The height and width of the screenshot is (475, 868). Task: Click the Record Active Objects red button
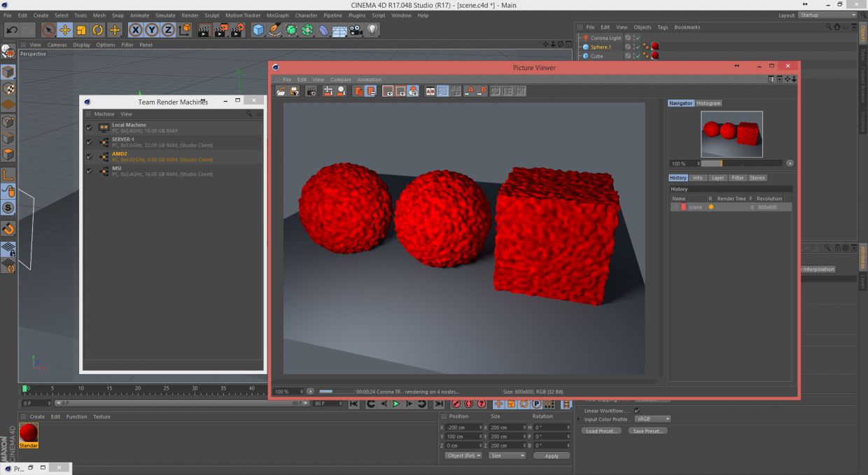click(456, 404)
